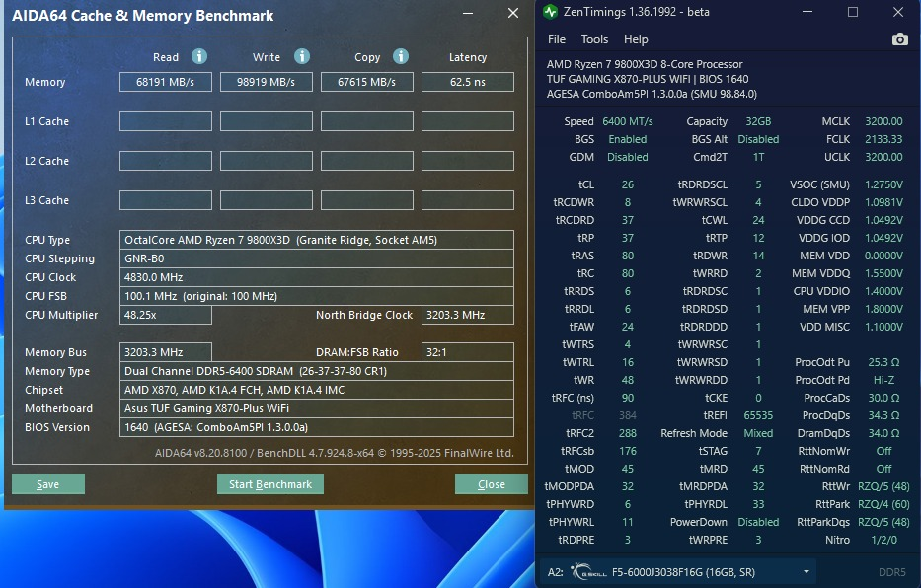The height and width of the screenshot is (588, 921).
Task: Click the Copy info icon in AIDA64
Action: pyautogui.click(x=401, y=56)
